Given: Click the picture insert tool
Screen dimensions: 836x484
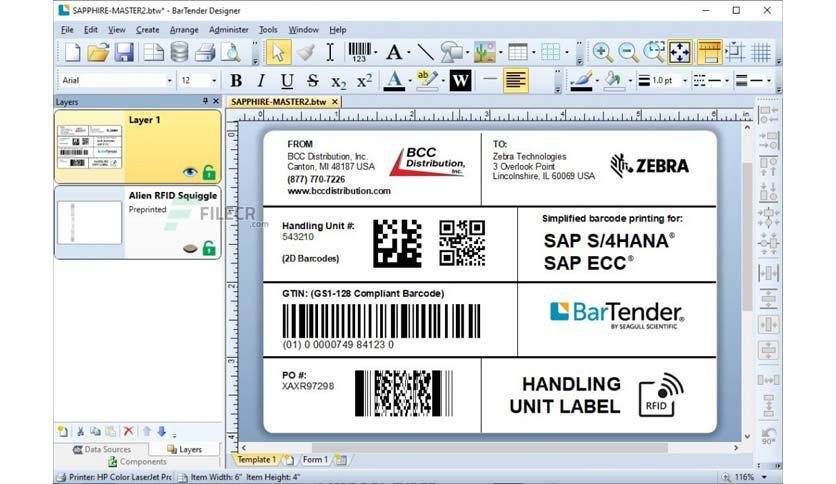Looking at the screenshot, I should [484, 52].
